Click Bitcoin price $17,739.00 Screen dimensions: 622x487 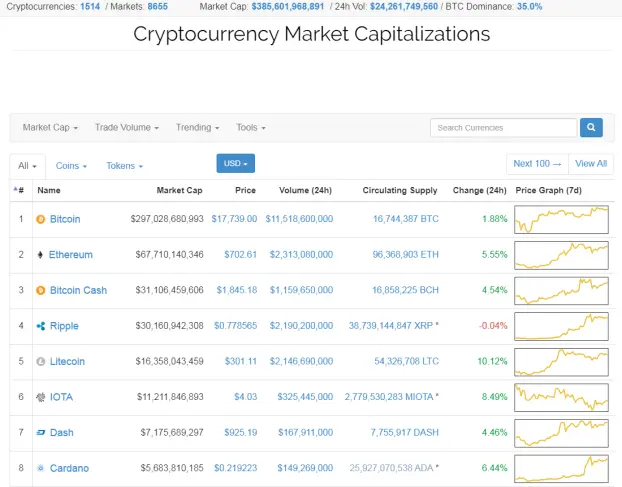point(234,219)
